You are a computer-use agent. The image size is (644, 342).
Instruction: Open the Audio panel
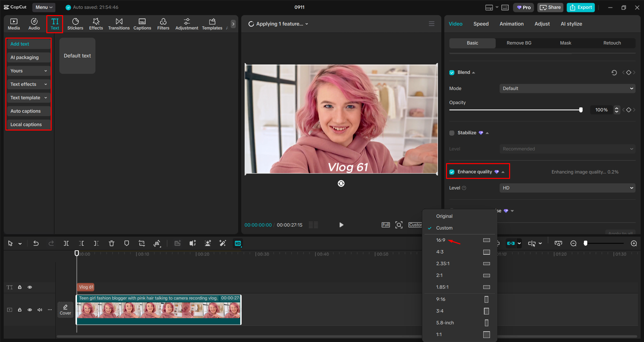point(34,23)
